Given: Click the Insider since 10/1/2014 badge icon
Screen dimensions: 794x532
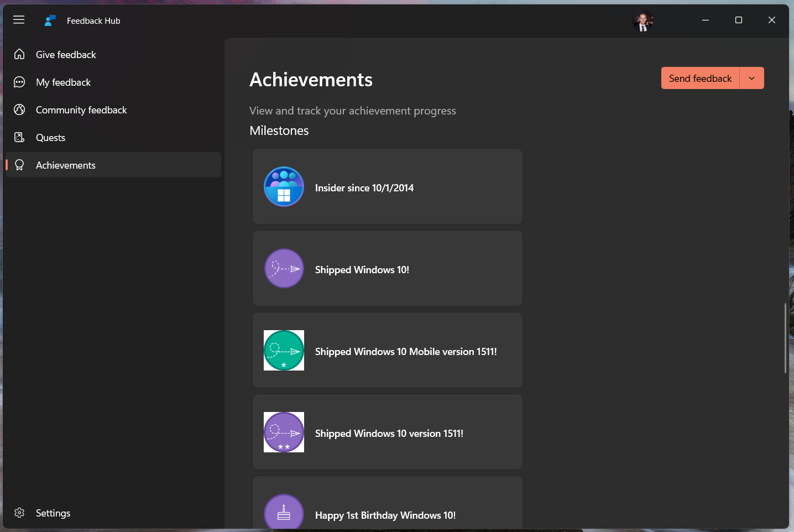Looking at the screenshot, I should tap(284, 186).
